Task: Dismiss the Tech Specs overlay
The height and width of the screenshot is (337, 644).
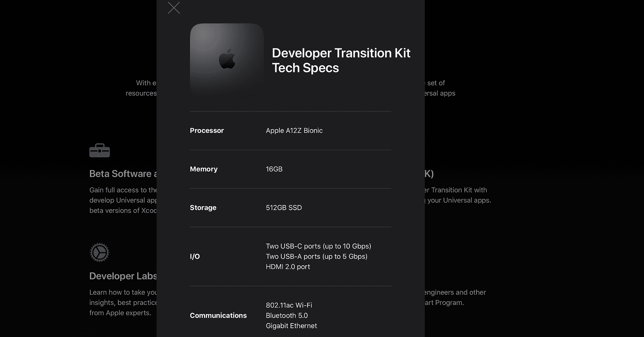Action: tap(174, 8)
